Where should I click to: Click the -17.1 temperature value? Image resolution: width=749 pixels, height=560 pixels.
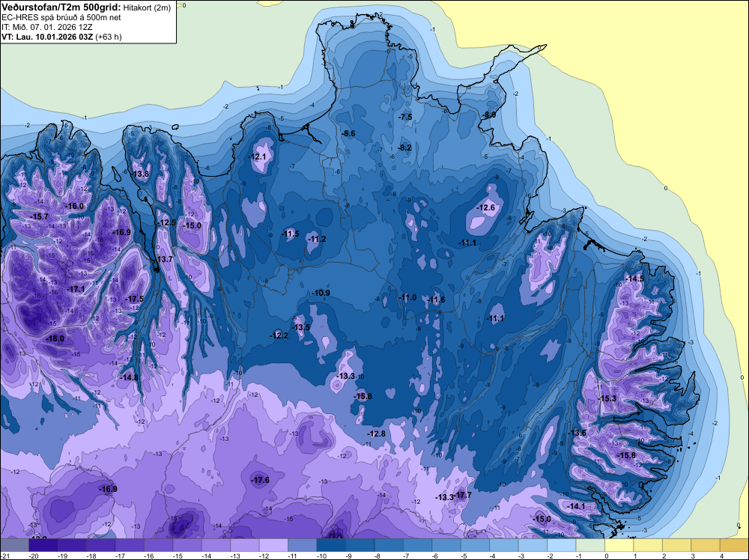[x=76, y=289]
